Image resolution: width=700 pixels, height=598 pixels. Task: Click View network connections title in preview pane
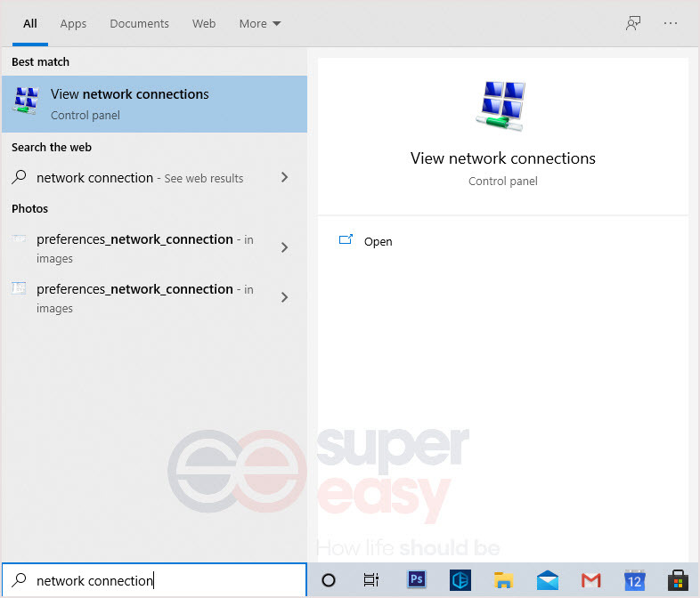pyautogui.click(x=503, y=158)
